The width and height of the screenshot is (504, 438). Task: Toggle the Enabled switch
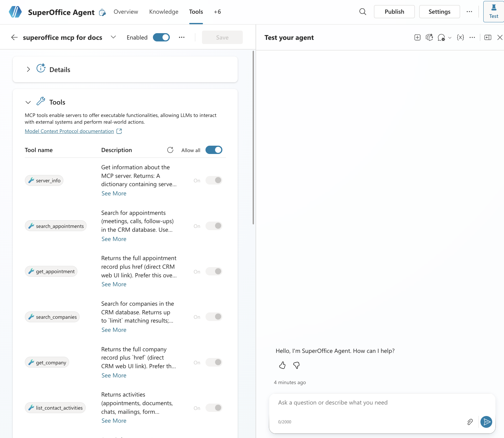tap(161, 37)
